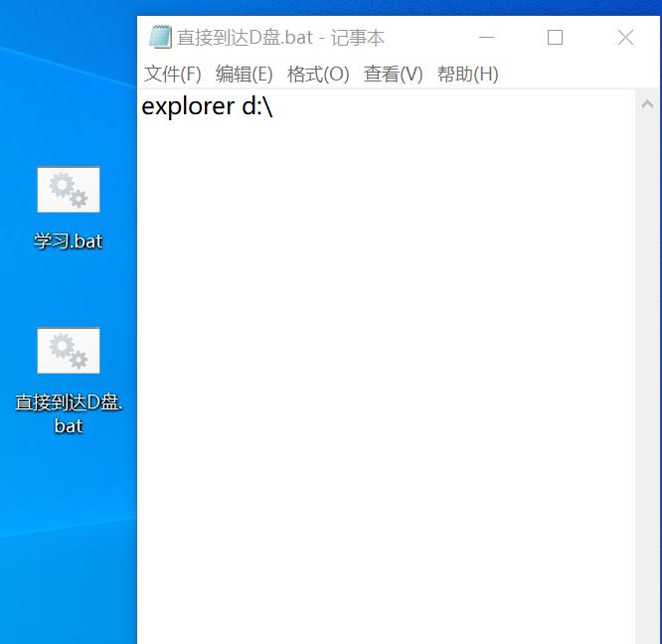This screenshot has width=662, height=644.
Task: Minimize the Notepad window
Action: pyautogui.click(x=486, y=37)
